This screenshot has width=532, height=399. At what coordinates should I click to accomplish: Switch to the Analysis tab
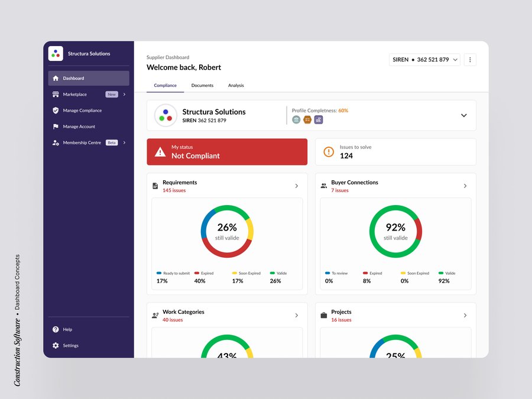coord(236,86)
